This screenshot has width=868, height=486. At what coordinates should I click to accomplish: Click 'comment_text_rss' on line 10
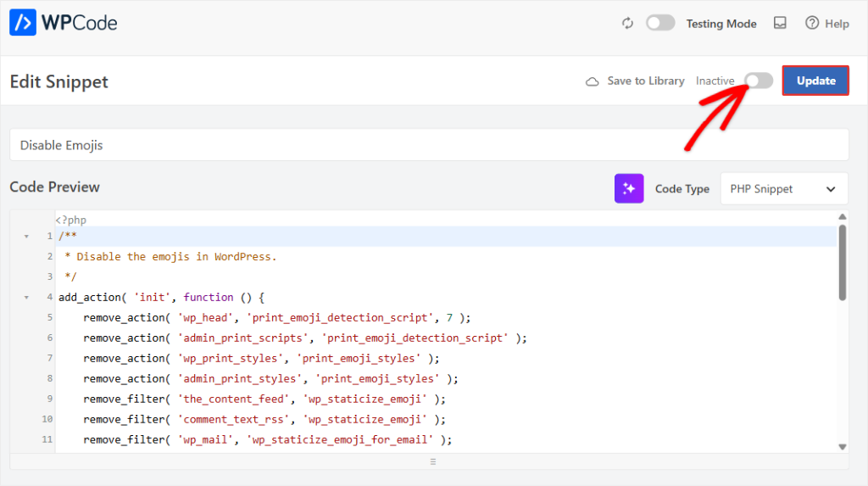(x=234, y=420)
